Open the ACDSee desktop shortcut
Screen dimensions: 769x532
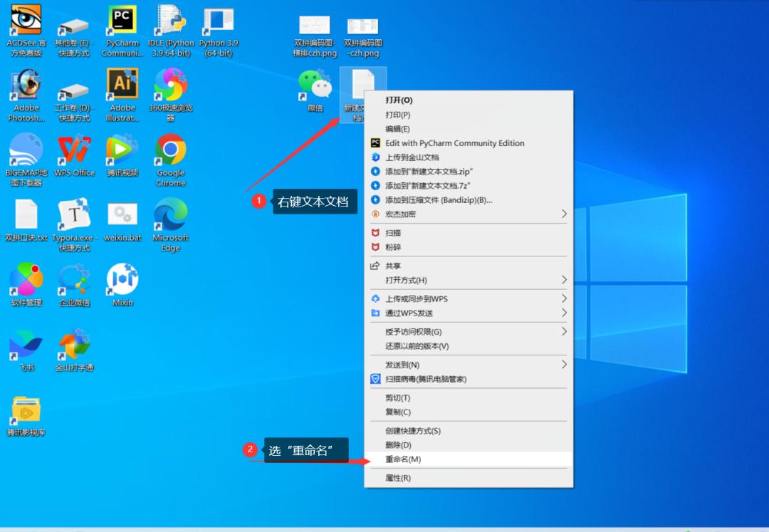tap(26, 21)
